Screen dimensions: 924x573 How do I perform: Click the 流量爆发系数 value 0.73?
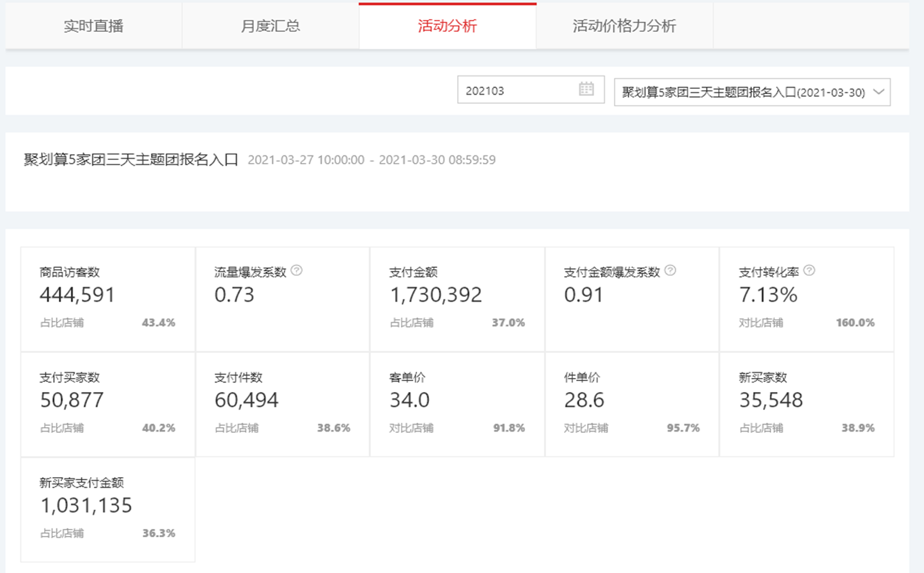234,295
